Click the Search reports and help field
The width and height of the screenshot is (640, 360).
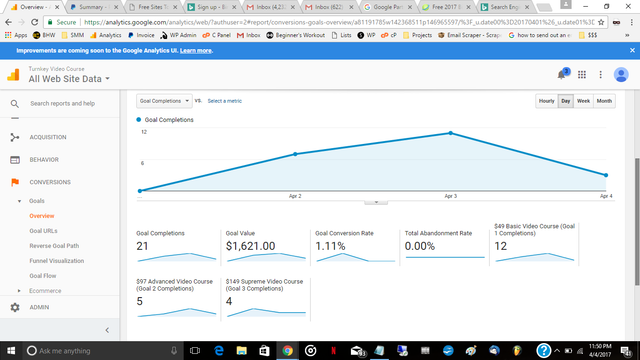(x=62, y=104)
